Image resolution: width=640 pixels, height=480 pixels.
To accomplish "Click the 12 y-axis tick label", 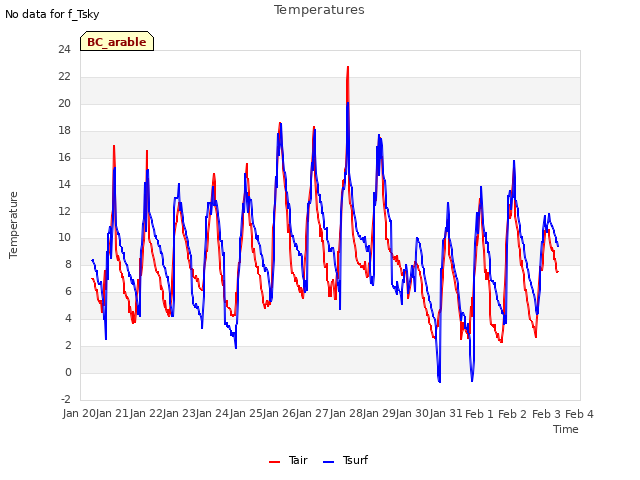I will click(x=64, y=211).
